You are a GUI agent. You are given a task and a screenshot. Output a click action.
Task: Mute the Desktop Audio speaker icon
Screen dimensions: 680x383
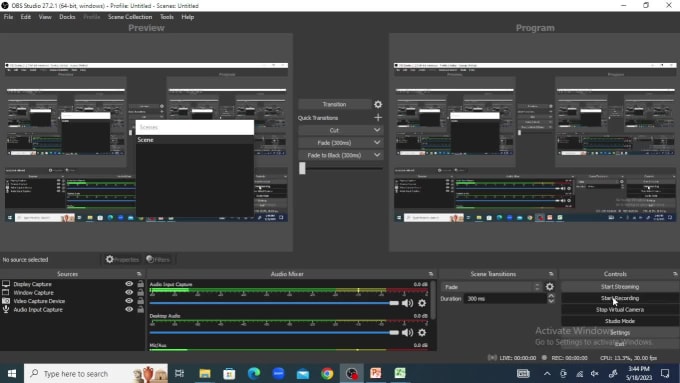pyautogui.click(x=407, y=333)
